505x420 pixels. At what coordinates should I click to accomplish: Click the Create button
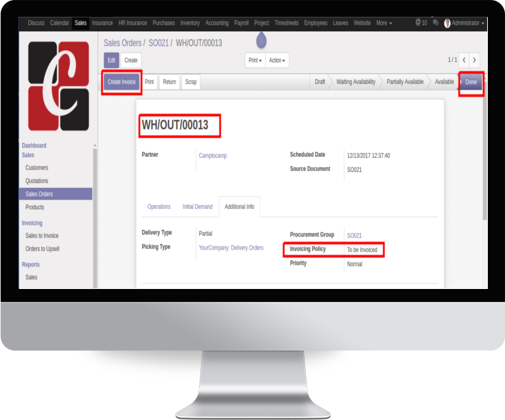(131, 60)
